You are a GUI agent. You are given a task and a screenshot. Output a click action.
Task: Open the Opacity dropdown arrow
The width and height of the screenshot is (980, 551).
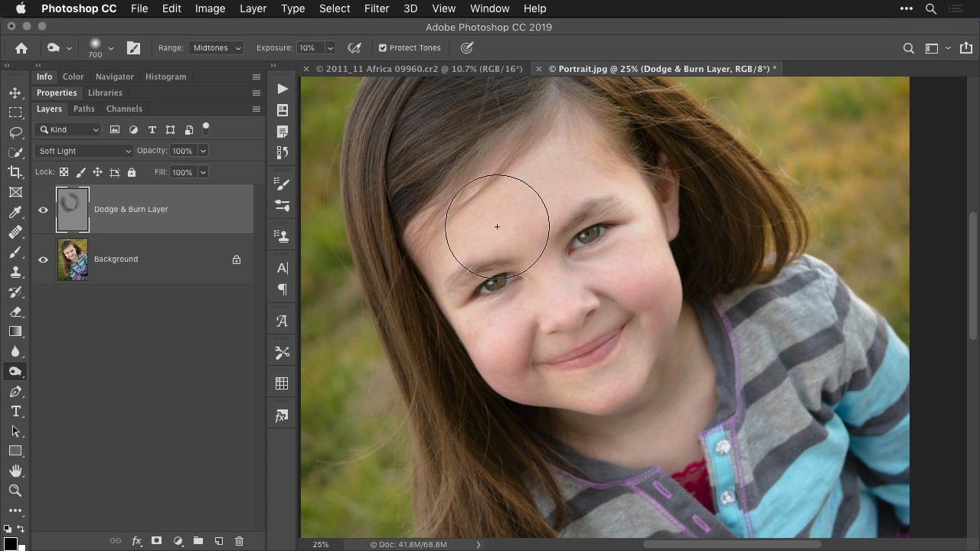203,151
